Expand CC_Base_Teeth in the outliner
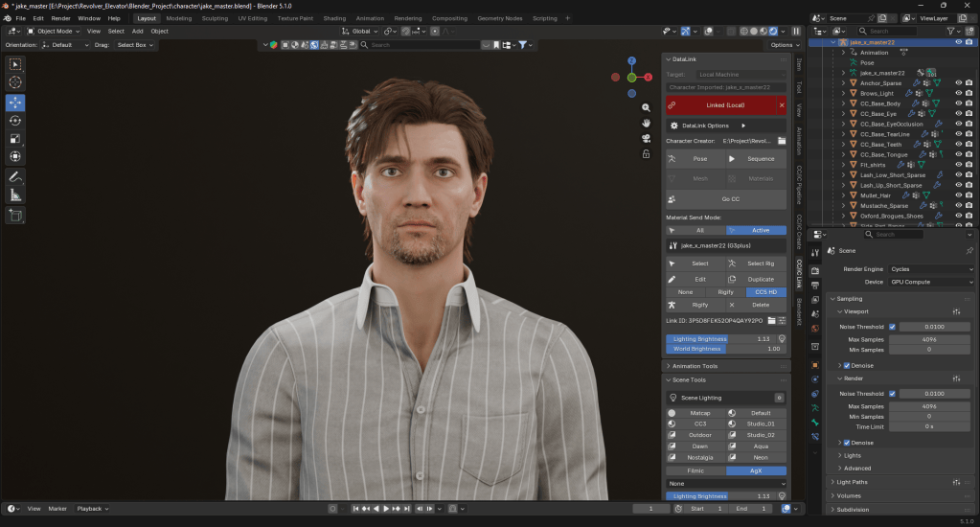 tap(844, 145)
